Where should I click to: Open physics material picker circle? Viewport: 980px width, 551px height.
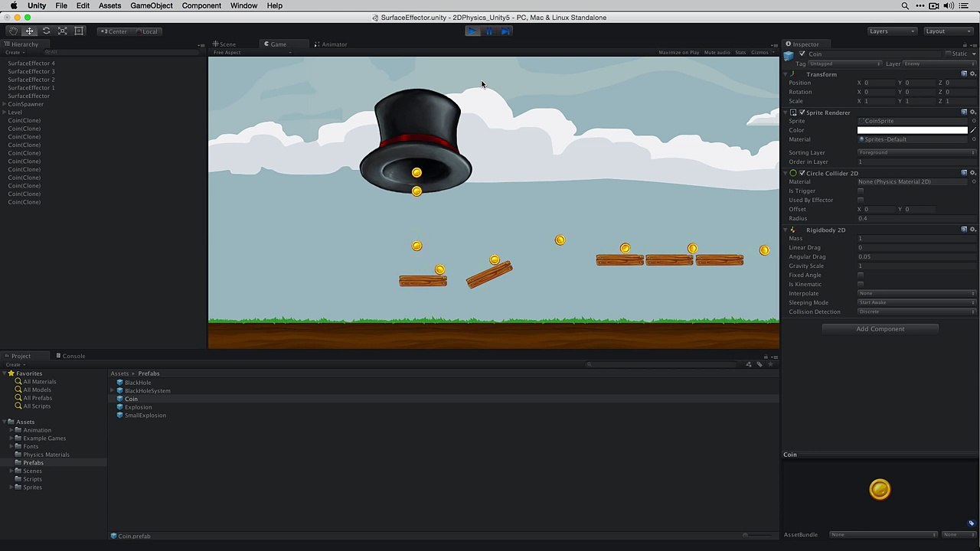974,182
